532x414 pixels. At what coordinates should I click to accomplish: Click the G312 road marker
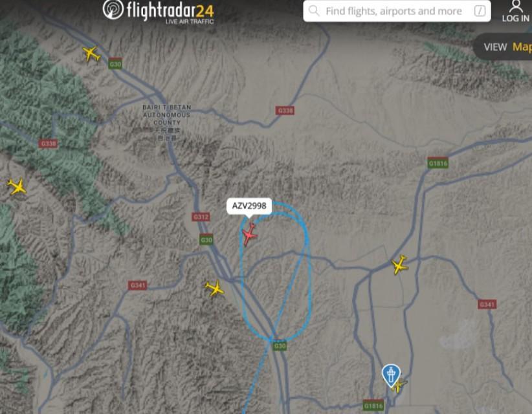[201, 217]
